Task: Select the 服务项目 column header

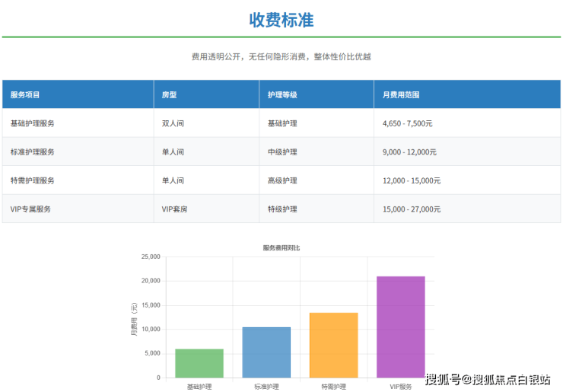Action: coord(25,95)
